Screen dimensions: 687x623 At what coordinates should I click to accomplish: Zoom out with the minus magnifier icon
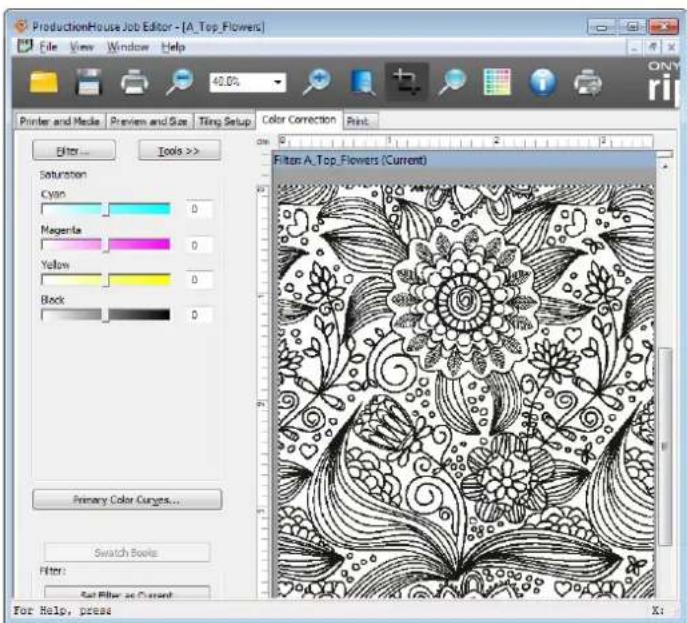pyautogui.click(x=180, y=82)
